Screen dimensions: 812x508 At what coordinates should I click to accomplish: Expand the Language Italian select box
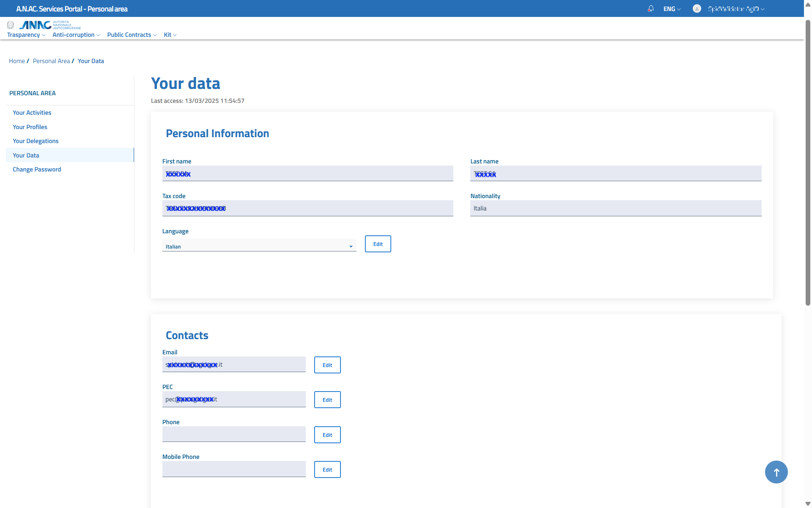[259, 246]
